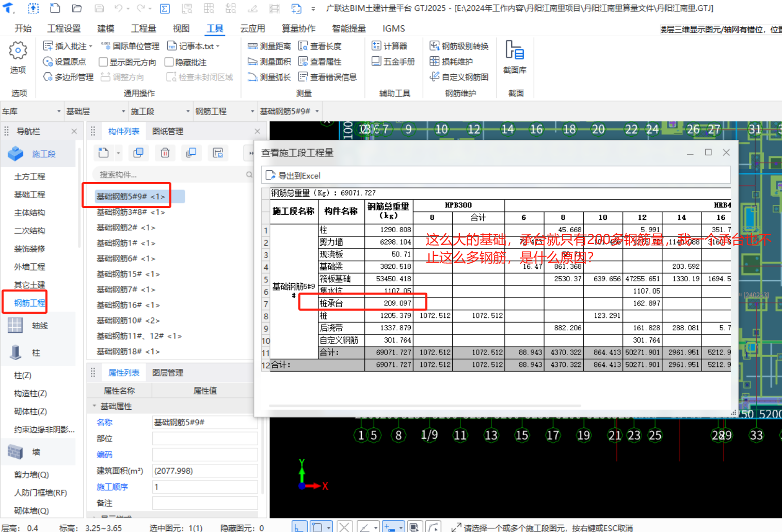Click the copy component icon in 构件列表

138,153
